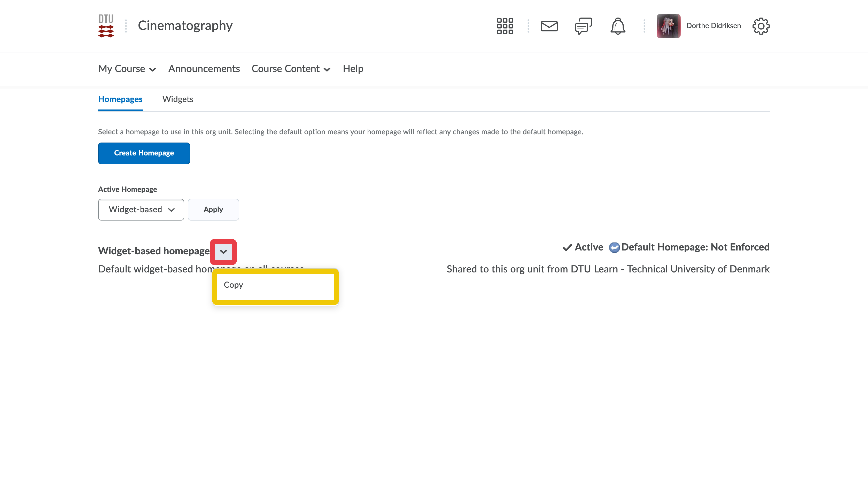Click the Create Homepage button
868x502 pixels.
coord(144,153)
